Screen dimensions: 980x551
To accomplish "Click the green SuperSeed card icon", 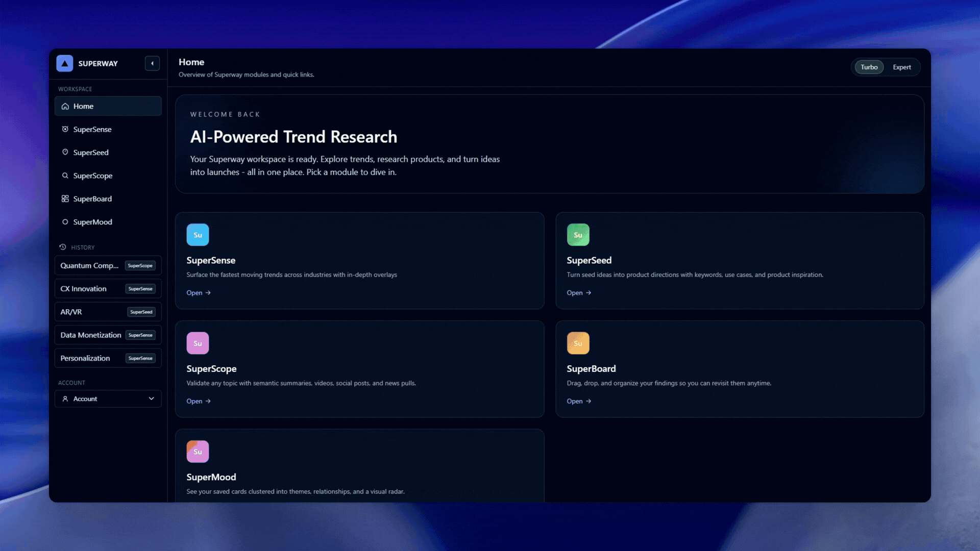I will pos(578,235).
